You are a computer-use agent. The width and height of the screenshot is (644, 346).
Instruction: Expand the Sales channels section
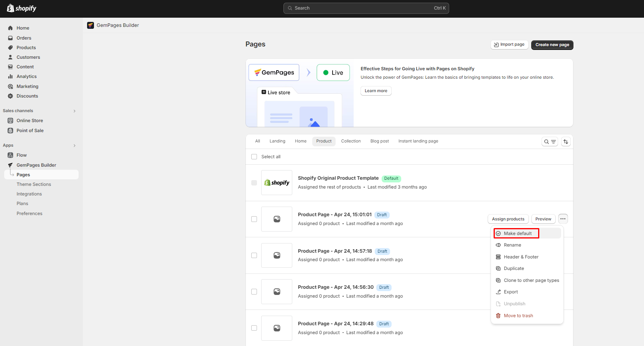(x=74, y=111)
